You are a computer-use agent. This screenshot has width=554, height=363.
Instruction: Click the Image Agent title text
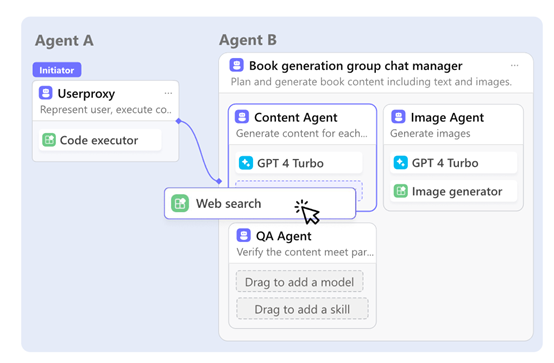coord(447,117)
